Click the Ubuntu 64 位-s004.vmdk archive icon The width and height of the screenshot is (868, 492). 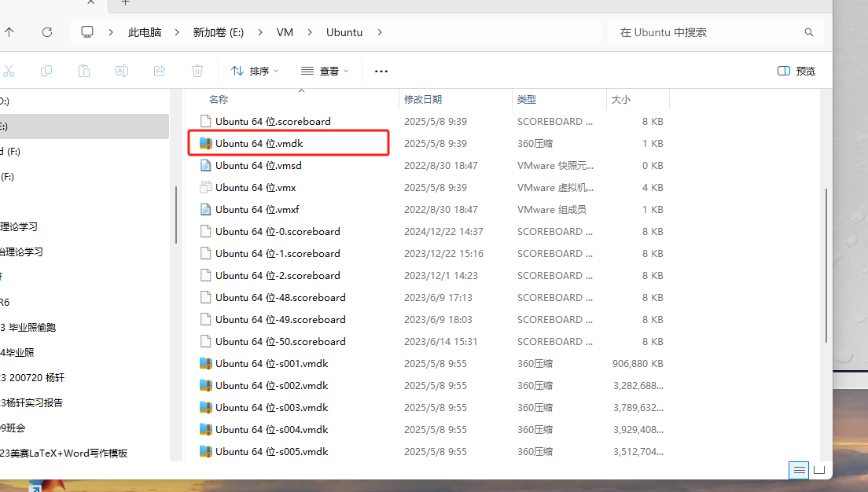tap(205, 429)
